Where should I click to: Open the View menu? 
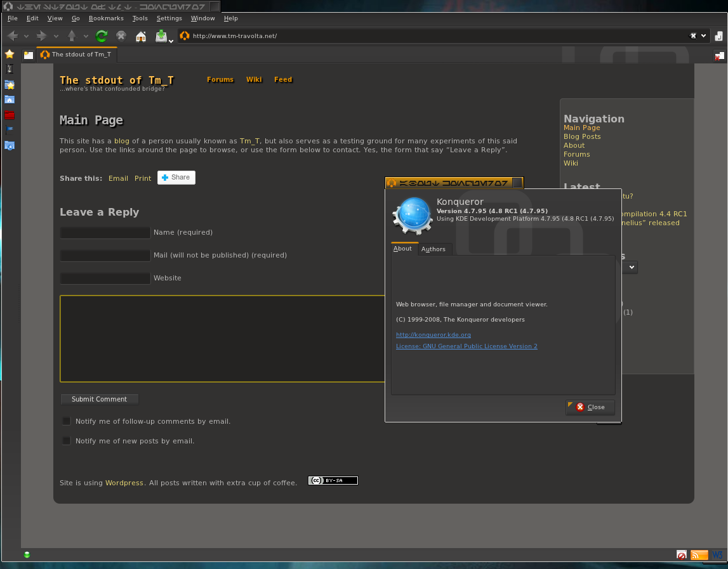tap(55, 18)
